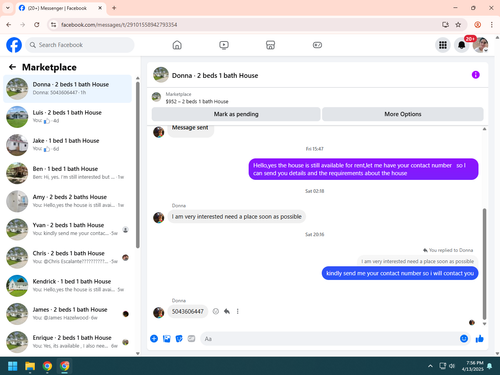500x375 pixels.
Task: Open the account profile picture menu
Action: [480, 45]
